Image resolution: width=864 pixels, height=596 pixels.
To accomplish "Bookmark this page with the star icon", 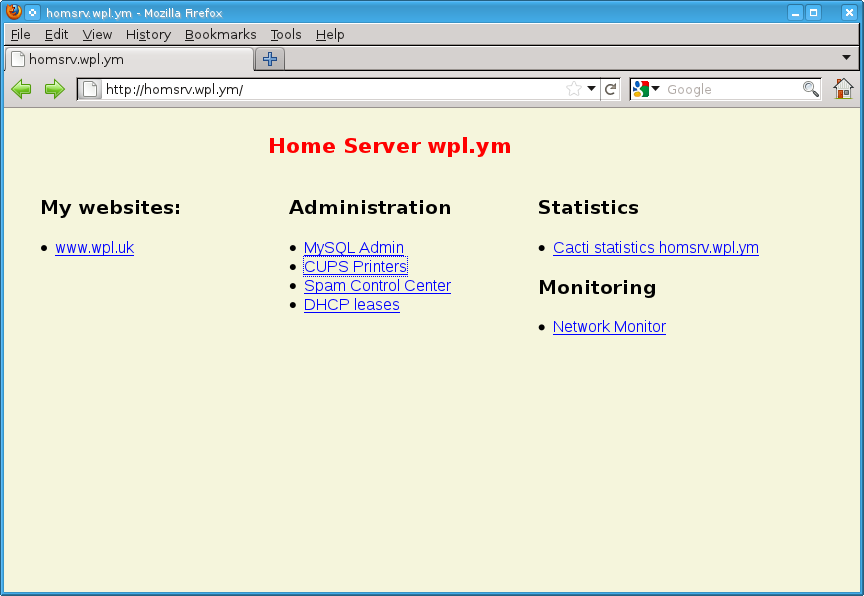I will point(574,89).
